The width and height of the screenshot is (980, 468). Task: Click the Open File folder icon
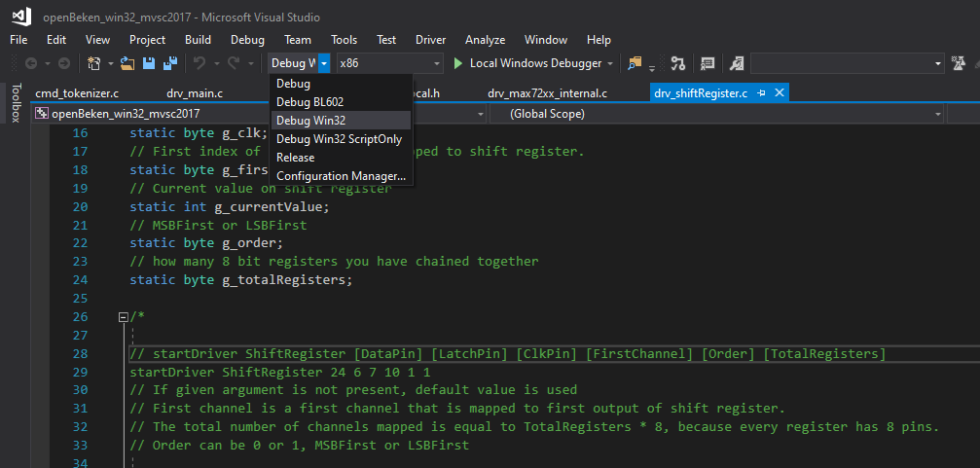tap(128, 63)
